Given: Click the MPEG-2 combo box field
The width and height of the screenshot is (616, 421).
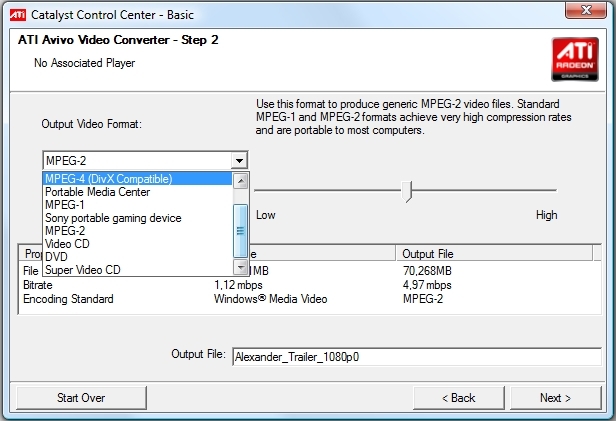Looking at the screenshot, I should click(x=145, y=161).
